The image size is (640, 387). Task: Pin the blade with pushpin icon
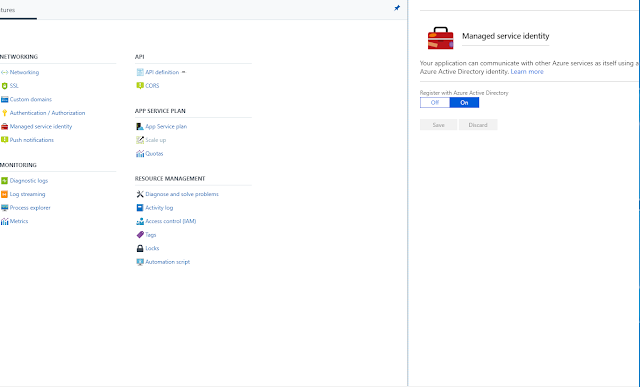pos(397,8)
